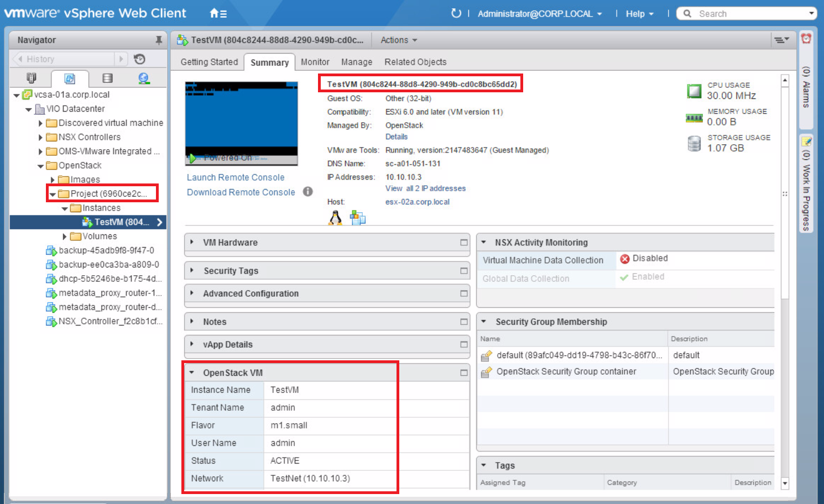Open the Managed By Details link
The height and width of the screenshot is (504, 824).
tap(397, 136)
